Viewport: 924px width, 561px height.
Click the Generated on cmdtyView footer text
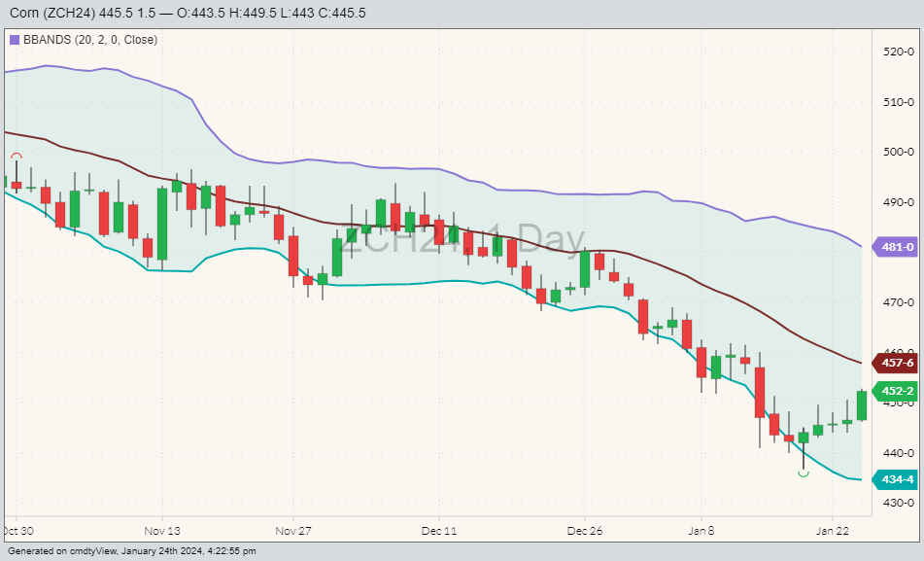(x=132, y=551)
